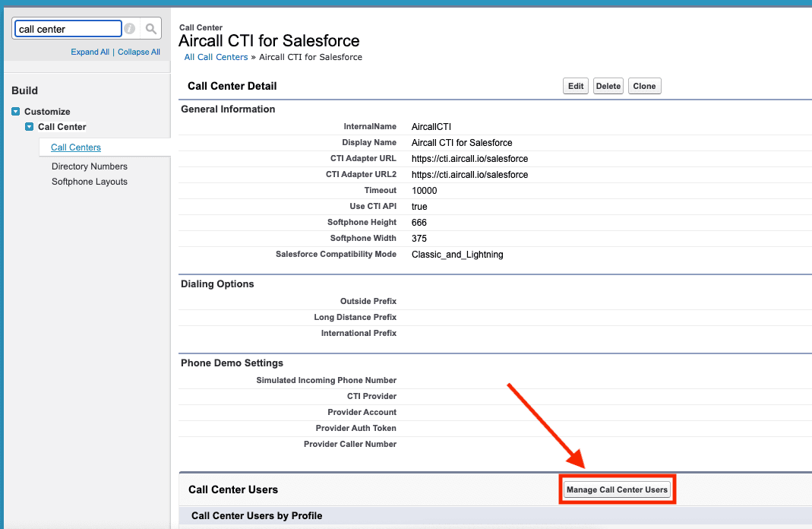Click the search magnifier icon in sidebar
Image resolution: width=812 pixels, height=529 pixels.
point(151,29)
